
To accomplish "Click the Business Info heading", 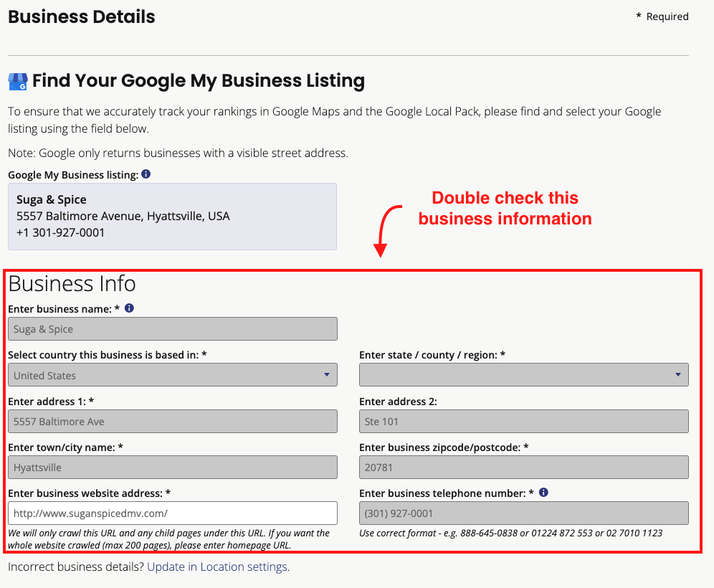I will [72, 284].
